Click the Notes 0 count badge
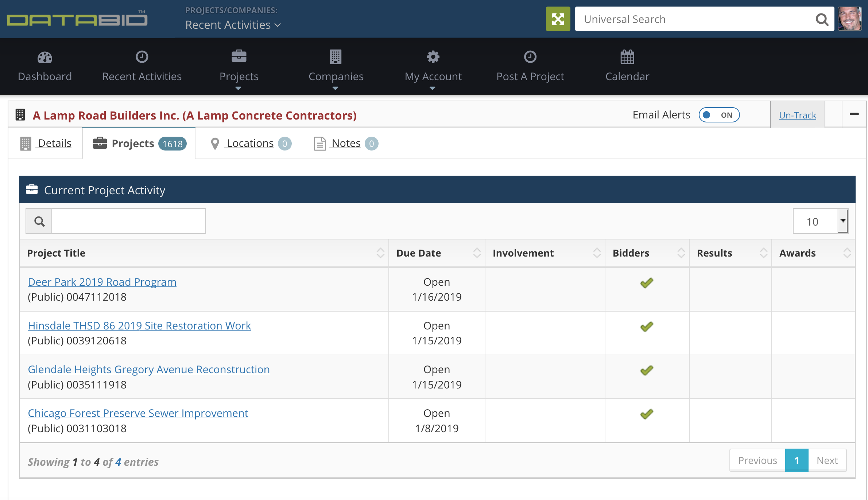 372,144
